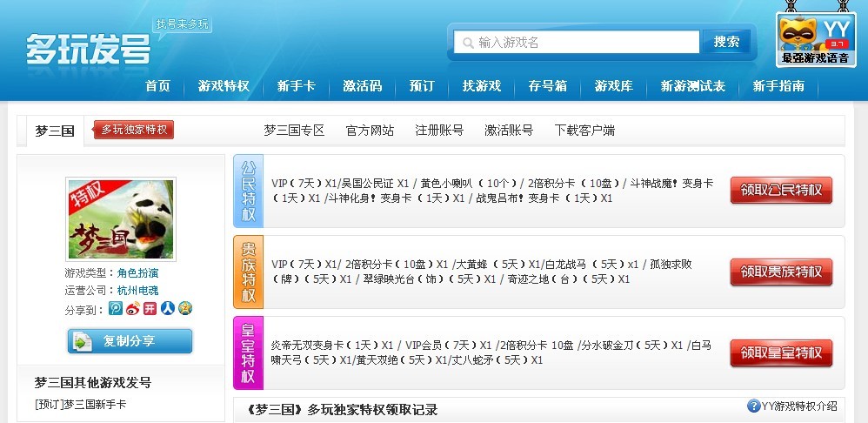Open 游戏特权 navigation item
The height and width of the screenshot is (423, 868).
(x=224, y=86)
